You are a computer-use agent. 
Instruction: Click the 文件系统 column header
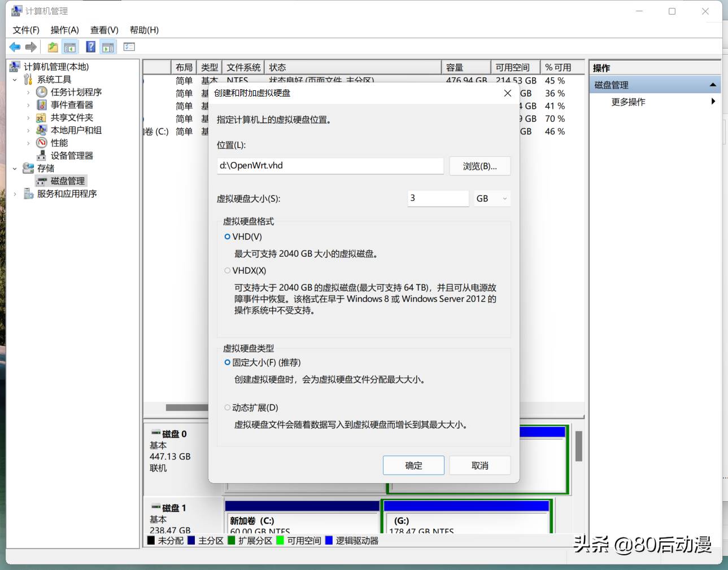243,67
